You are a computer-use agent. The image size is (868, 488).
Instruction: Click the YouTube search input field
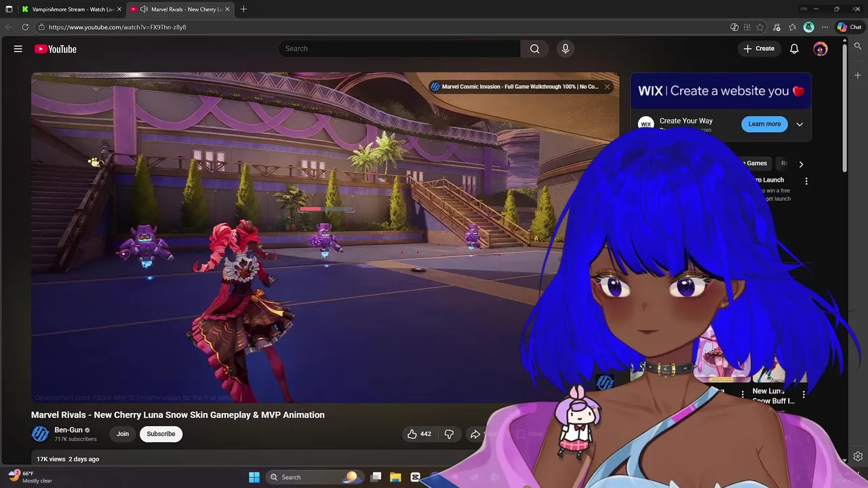pos(399,49)
